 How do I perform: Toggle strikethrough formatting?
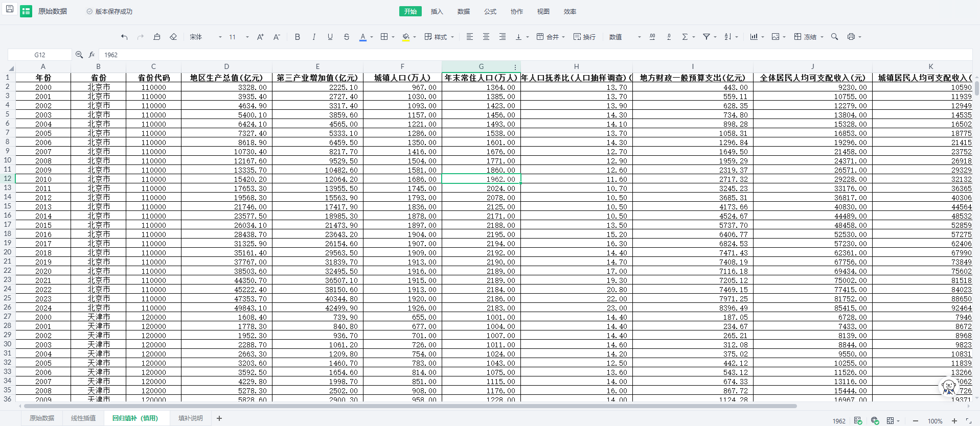coord(347,37)
